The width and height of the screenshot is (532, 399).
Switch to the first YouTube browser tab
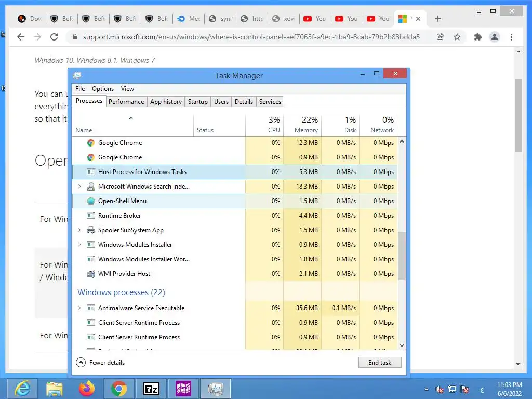(x=314, y=19)
